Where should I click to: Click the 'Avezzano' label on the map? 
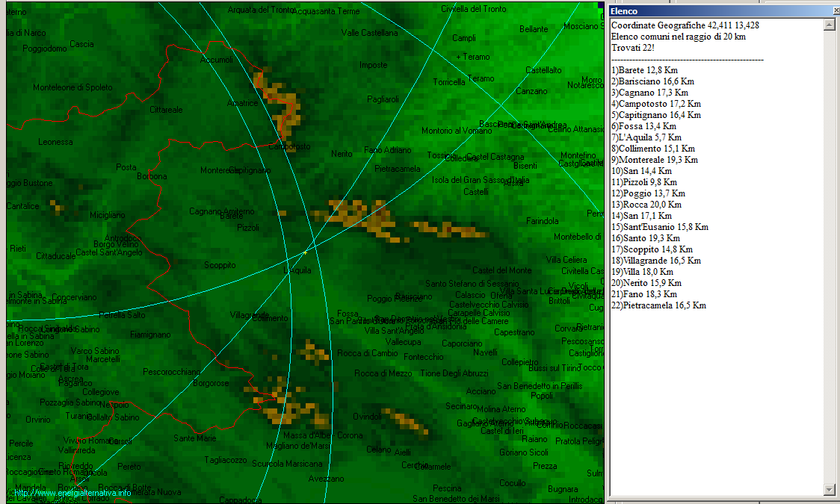(x=327, y=479)
